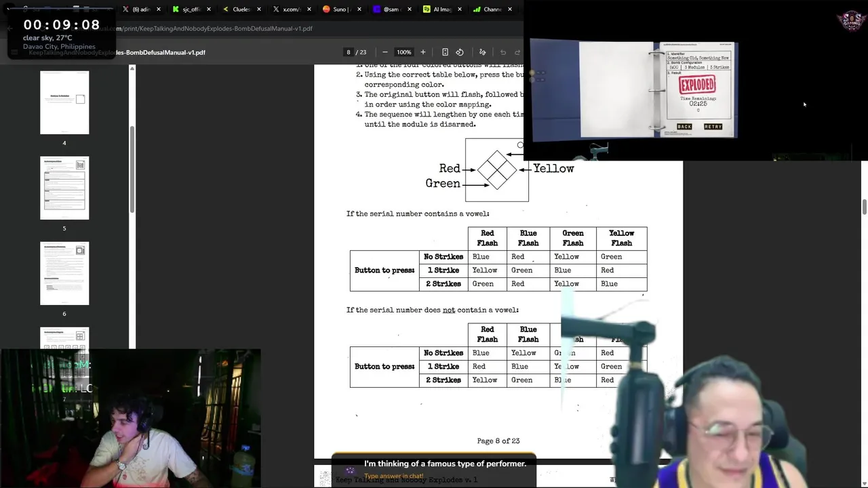The image size is (868, 488).
Task: Click the undo arrow in PDF toolbar
Action: [x=503, y=52]
